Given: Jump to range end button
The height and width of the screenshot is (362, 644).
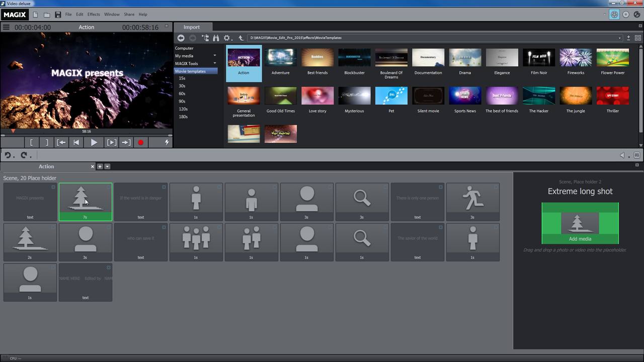Looking at the screenshot, I should [126, 142].
